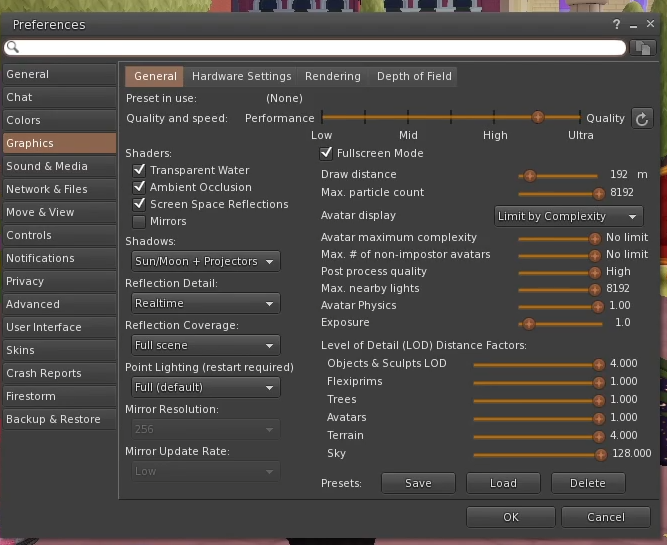Click the Save preset button

point(418,483)
